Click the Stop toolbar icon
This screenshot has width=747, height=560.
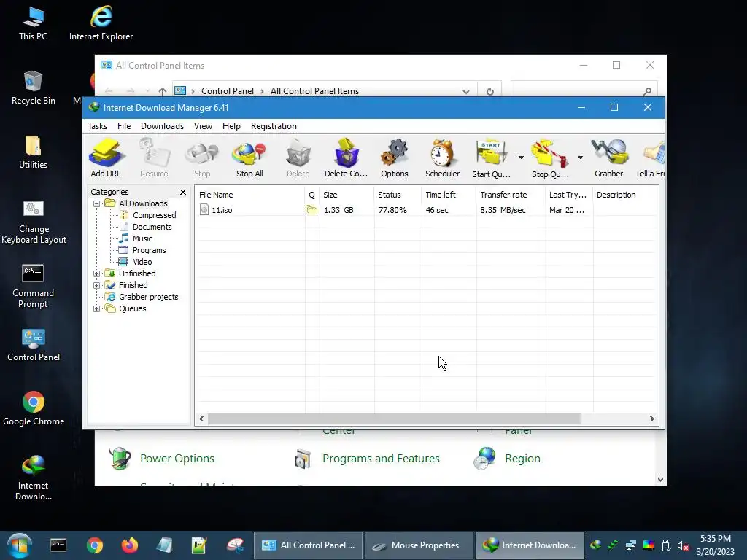pos(202,158)
